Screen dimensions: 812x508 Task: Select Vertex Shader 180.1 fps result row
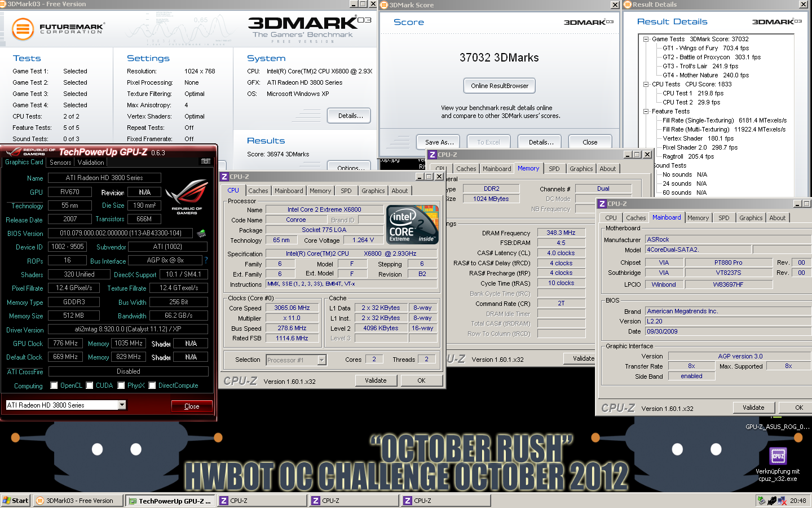(698, 138)
